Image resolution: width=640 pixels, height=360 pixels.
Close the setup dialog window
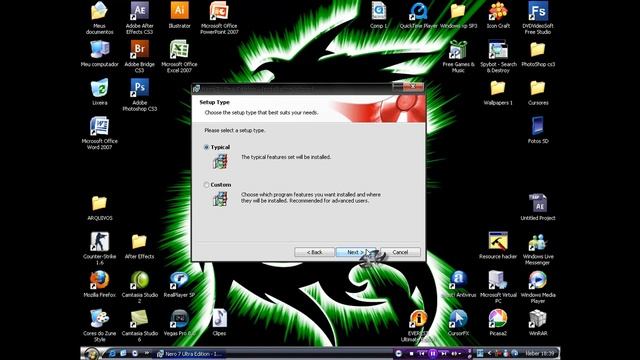tap(413, 86)
